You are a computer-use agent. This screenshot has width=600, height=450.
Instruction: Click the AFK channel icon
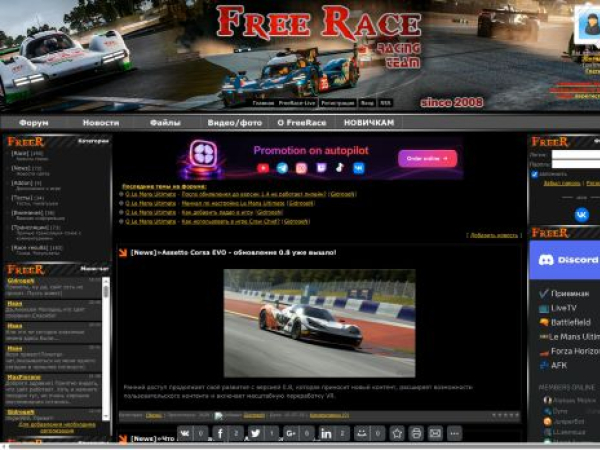pyautogui.click(x=544, y=365)
